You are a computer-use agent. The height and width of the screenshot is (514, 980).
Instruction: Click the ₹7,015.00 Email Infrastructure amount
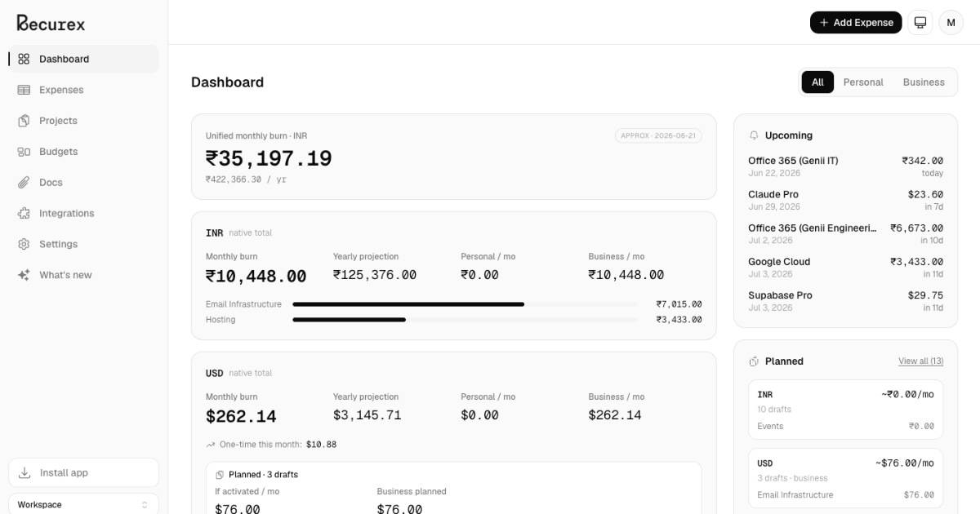[x=679, y=304]
